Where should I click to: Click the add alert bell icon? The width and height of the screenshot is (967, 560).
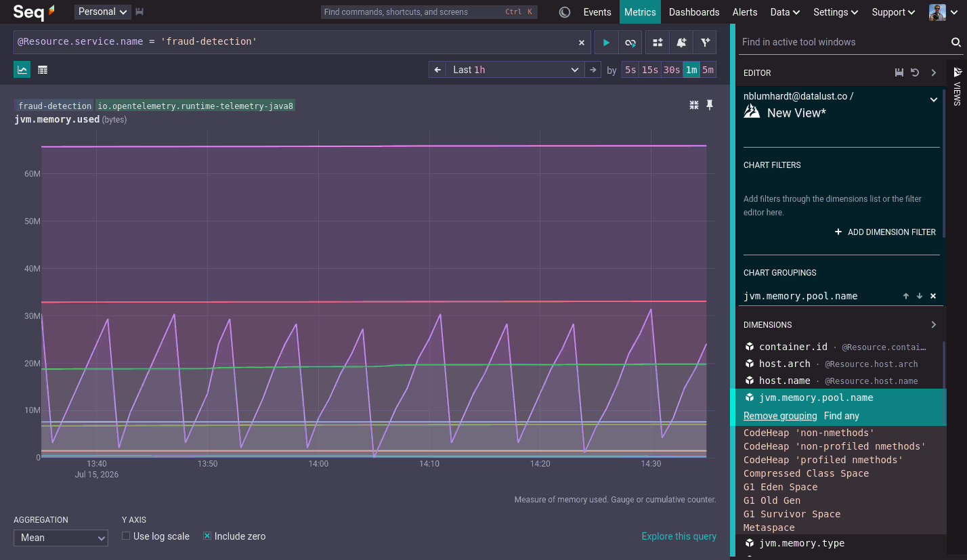click(681, 42)
